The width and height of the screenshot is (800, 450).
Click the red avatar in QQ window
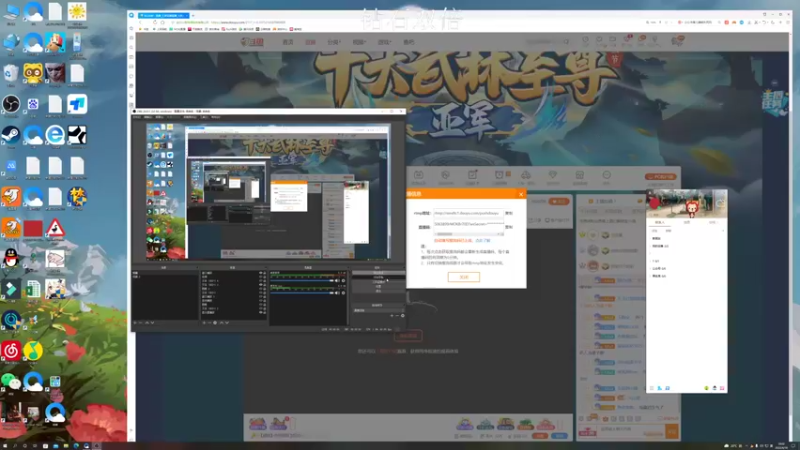pos(655,204)
